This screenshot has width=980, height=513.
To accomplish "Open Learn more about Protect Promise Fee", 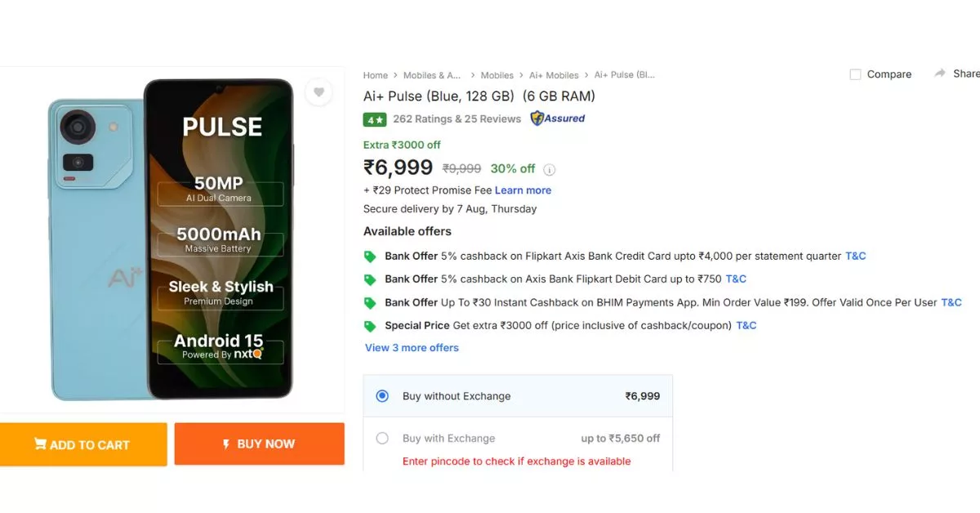I will pyautogui.click(x=523, y=190).
